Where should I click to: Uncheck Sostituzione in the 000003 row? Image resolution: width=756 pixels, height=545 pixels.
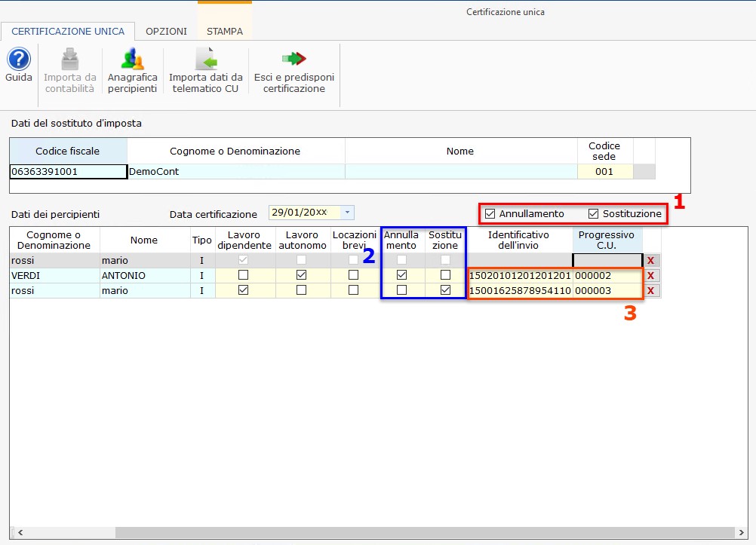[445, 290]
